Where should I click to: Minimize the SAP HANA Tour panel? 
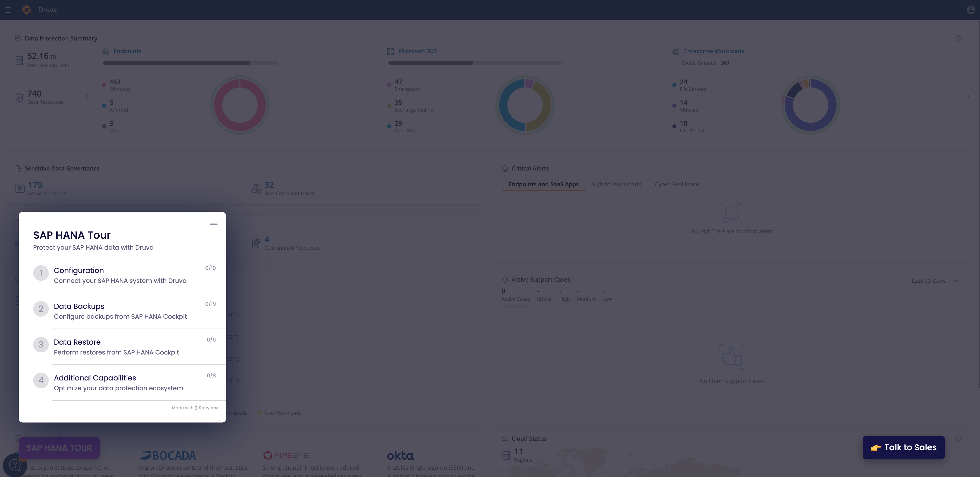[x=213, y=224]
